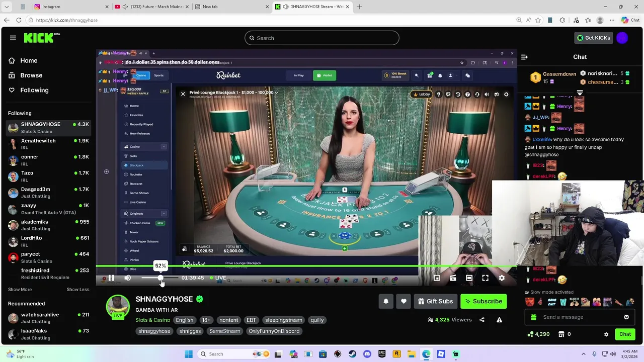Viewport: 644px width, 362px height.
Task: Send message with Chat button
Action: (625, 334)
